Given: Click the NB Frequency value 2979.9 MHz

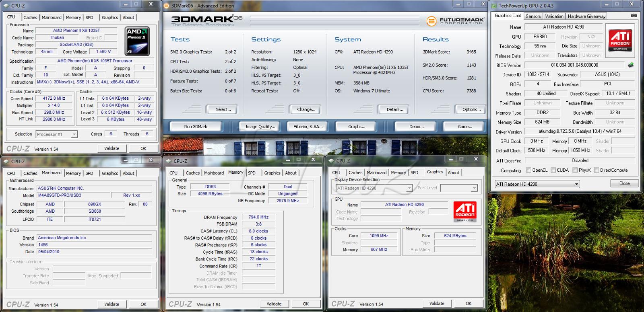Looking at the screenshot, I should 288,201.
